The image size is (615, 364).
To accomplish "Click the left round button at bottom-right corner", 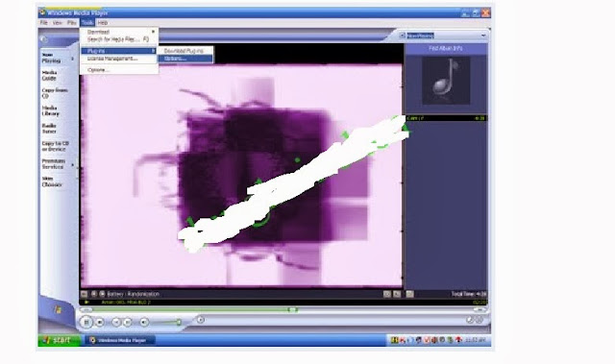I will click(x=470, y=320).
